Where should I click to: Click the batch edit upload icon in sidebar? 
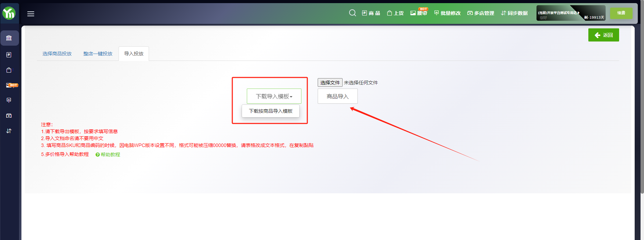pyautogui.click(x=9, y=100)
